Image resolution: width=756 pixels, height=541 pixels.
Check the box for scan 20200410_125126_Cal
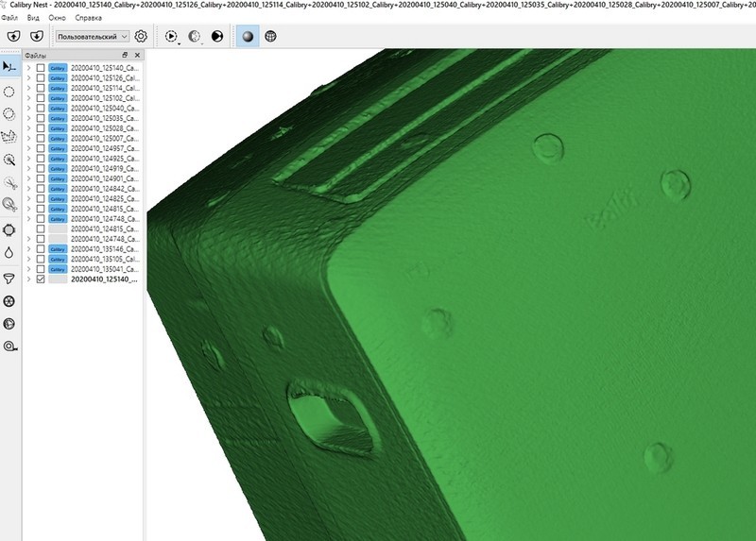coord(41,78)
